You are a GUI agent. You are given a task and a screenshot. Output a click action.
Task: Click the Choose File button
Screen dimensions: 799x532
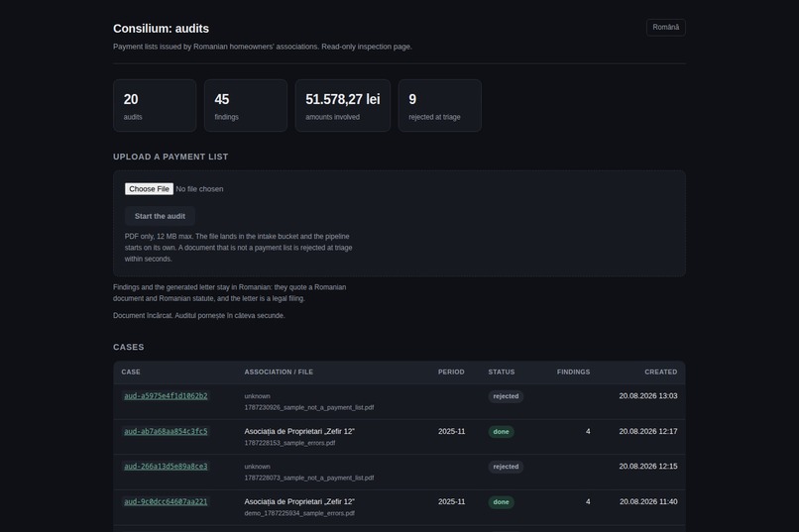[149, 189]
